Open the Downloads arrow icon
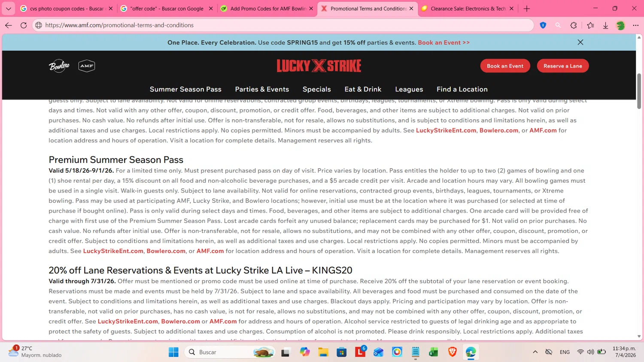This screenshot has height=362, width=644. click(x=605, y=25)
